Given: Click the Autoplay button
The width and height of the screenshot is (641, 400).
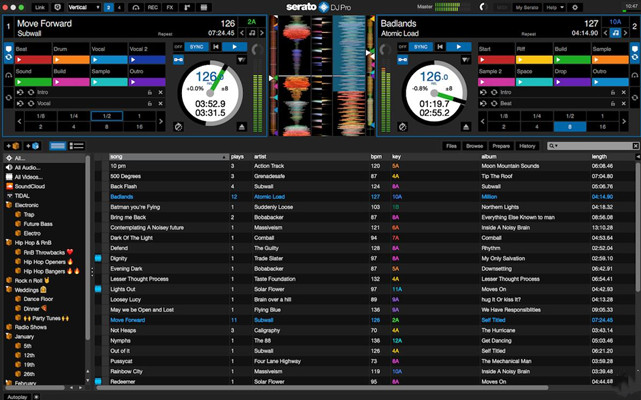Looking at the screenshot, I should [17, 395].
